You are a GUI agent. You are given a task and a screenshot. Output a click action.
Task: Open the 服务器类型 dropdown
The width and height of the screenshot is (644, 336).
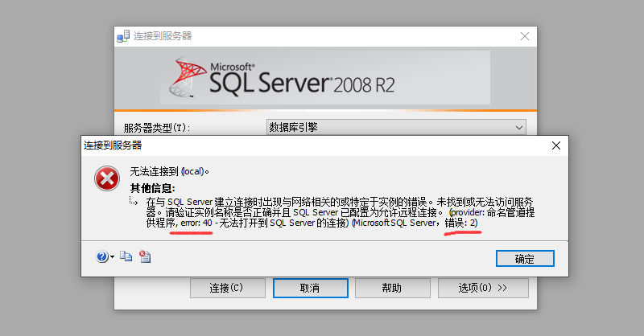(x=396, y=127)
